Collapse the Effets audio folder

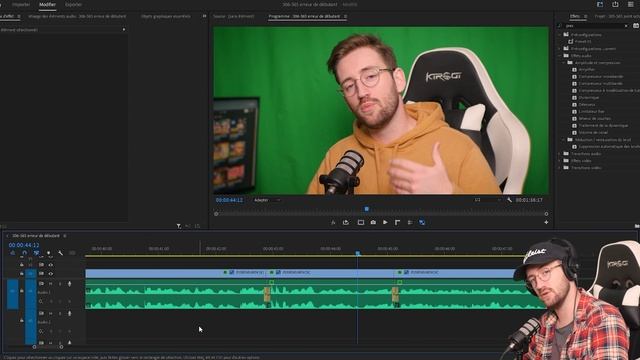(560, 56)
